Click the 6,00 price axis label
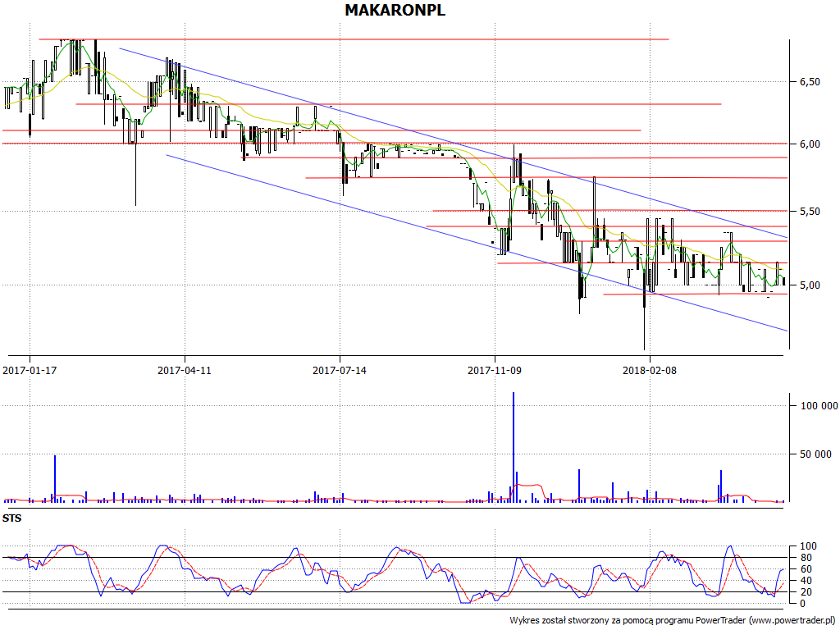Screen dimensions: 840x630 click(x=810, y=144)
